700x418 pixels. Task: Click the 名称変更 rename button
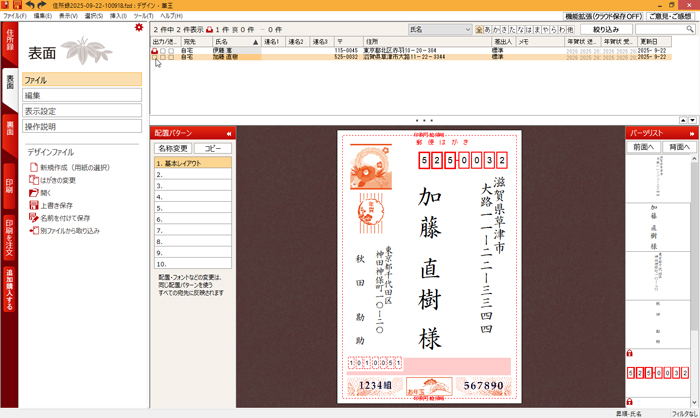(173, 147)
